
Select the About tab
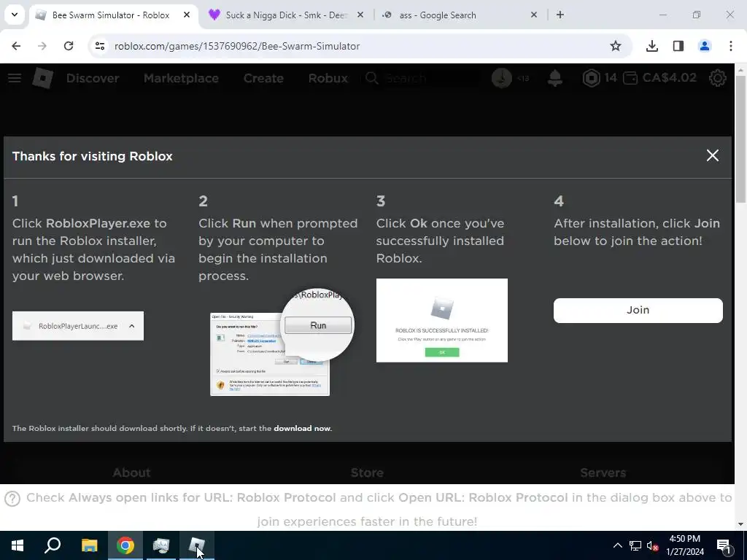point(131,472)
